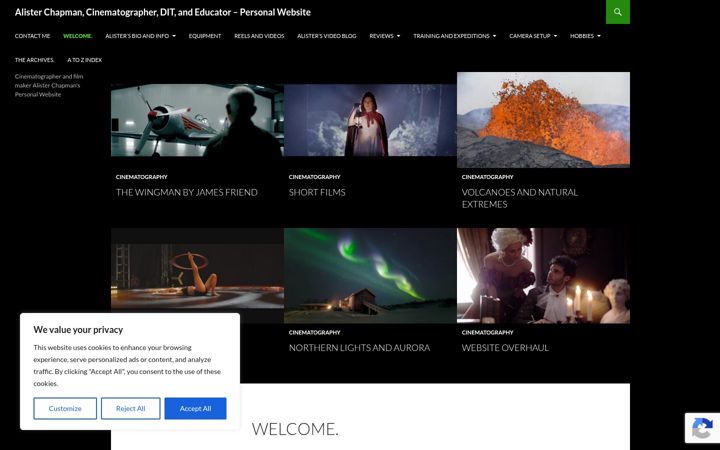Click Reject All cookies button
The image size is (720, 450).
coord(130,408)
